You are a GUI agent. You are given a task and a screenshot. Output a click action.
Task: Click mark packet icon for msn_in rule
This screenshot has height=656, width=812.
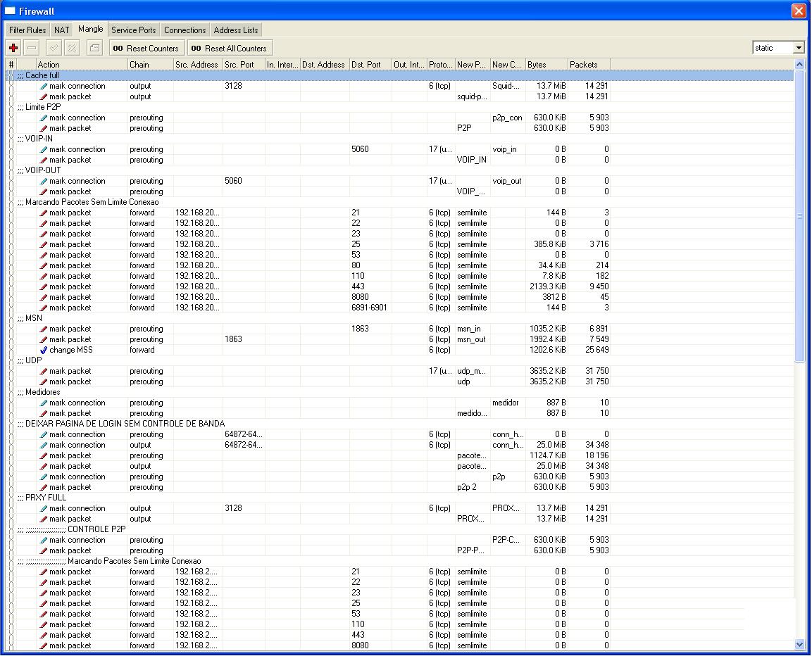[x=44, y=329]
